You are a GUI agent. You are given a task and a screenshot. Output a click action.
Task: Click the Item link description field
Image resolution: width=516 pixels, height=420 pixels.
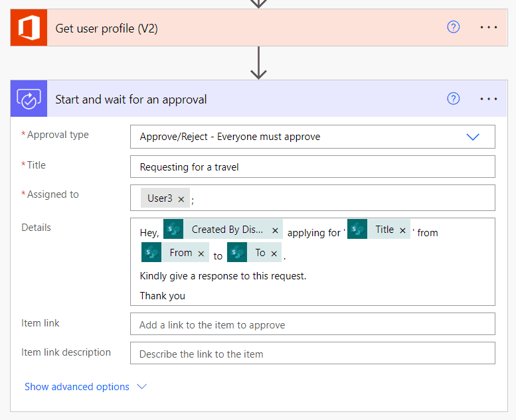[x=313, y=353]
